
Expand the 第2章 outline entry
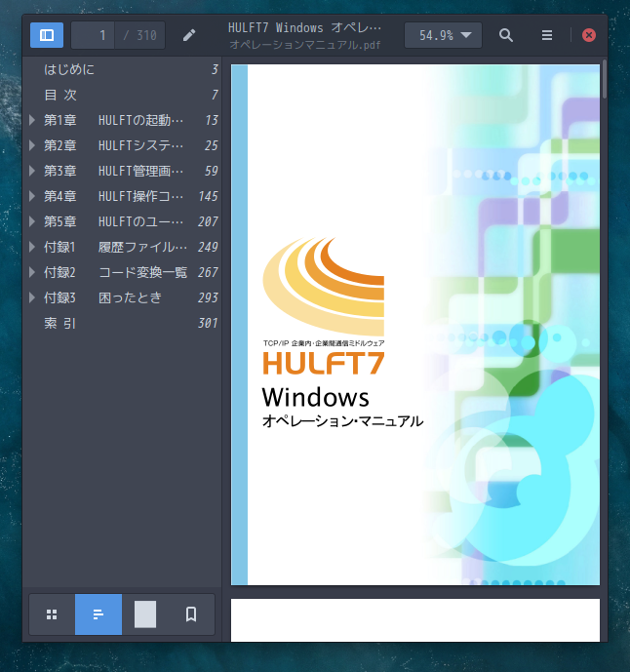(x=32, y=145)
